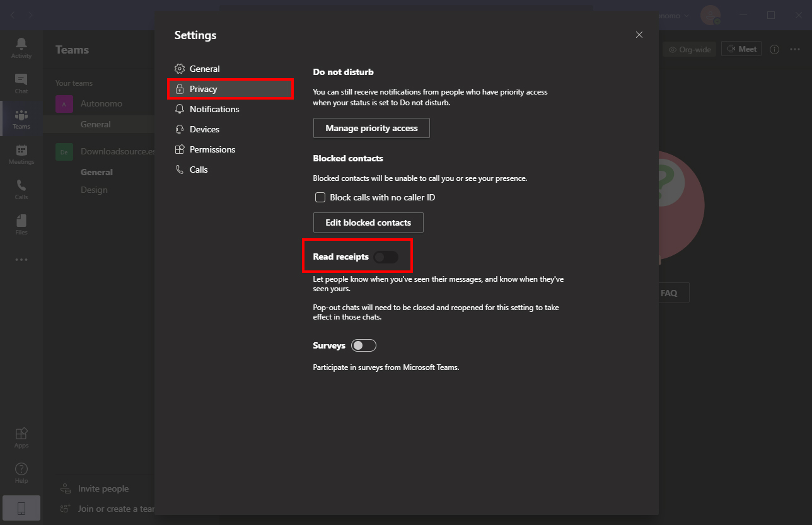Open more options ellipsis in channel header
812x525 pixels.
point(794,49)
